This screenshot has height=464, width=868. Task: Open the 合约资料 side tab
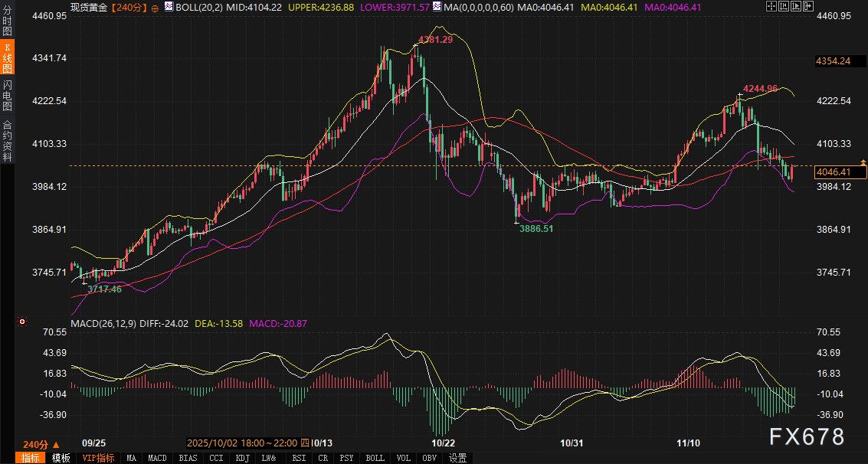click(8, 141)
